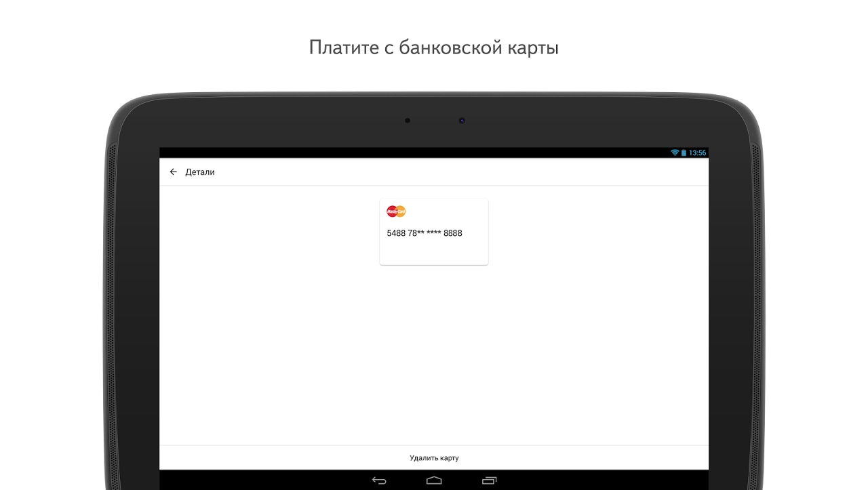Viewport: 868px width, 490px height.
Task: Open Android recent apps button
Action: point(489,481)
